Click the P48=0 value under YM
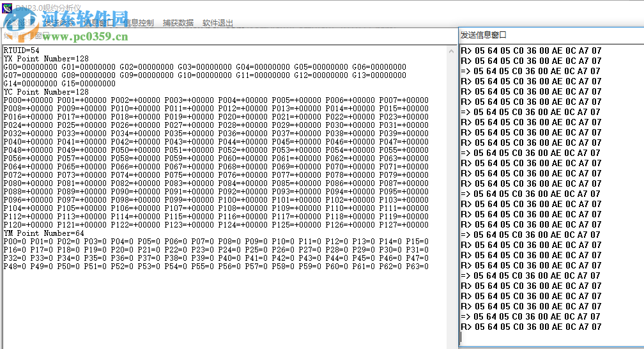 pyautogui.click(x=15, y=267)
